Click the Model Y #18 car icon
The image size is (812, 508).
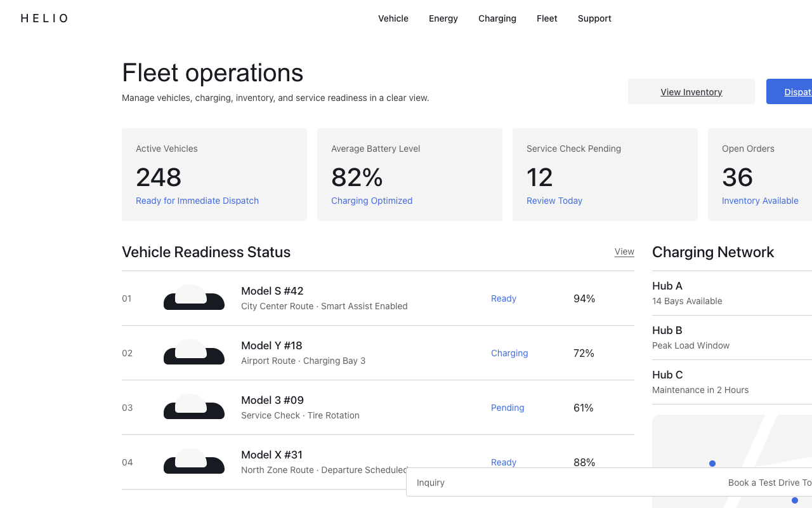[x=194, y=352]
